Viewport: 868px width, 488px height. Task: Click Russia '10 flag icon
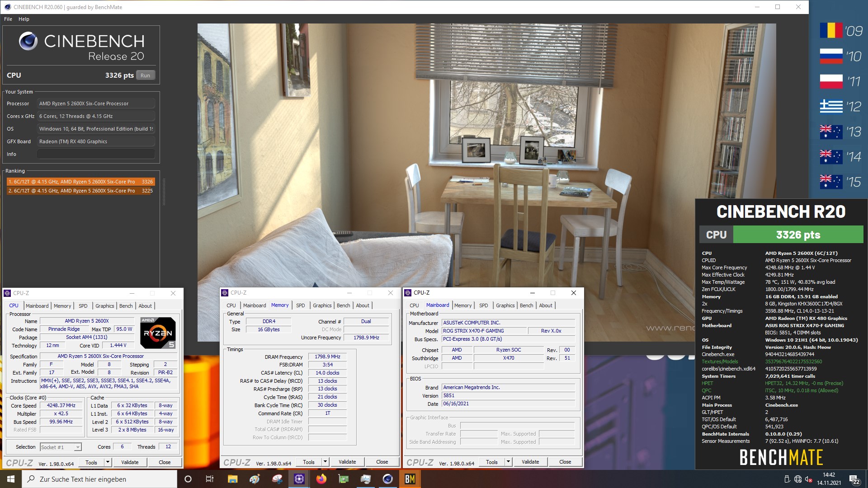[831, 56]
